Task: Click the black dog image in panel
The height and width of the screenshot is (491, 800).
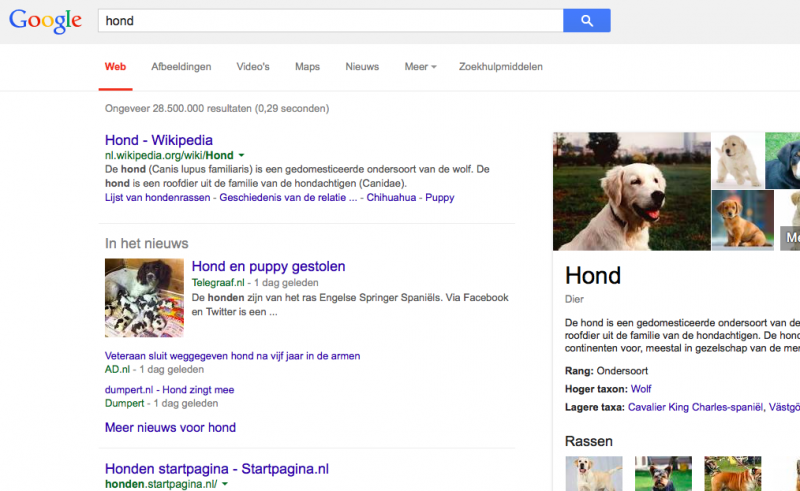Action: 783,160
